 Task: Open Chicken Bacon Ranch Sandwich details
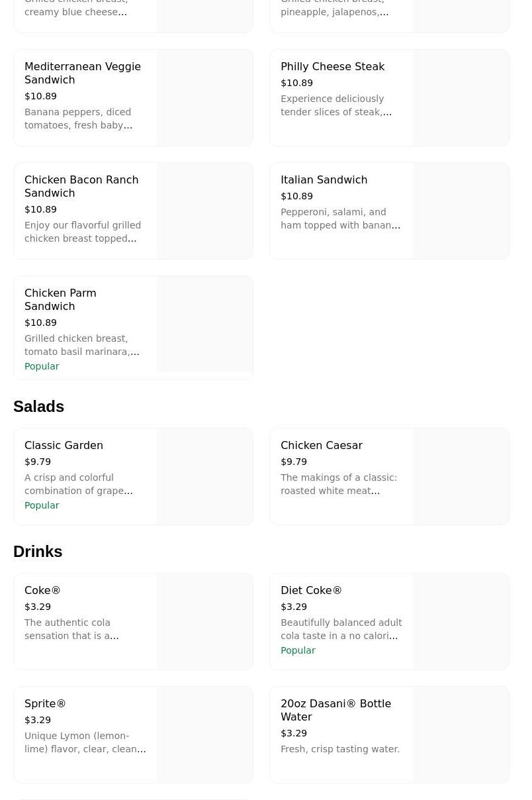pyautogui.click(x=81, y=186)
